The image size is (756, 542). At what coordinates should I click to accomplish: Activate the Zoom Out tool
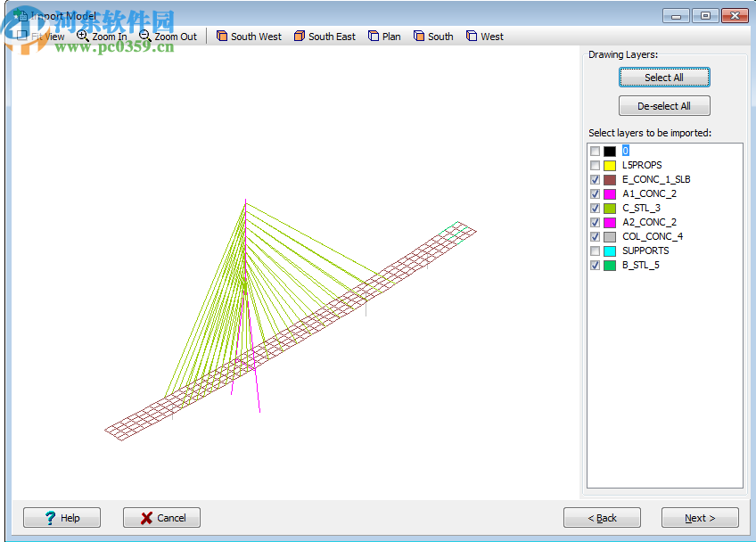168,36
